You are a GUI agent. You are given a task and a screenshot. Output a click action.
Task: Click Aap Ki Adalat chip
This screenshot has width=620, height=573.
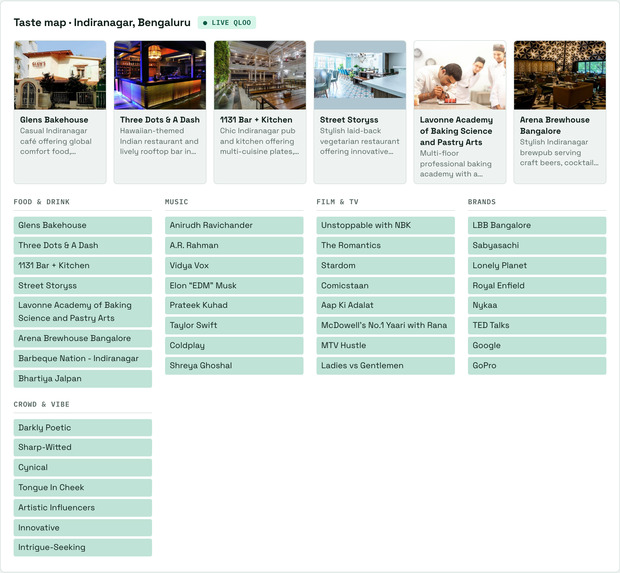[386, 305]
